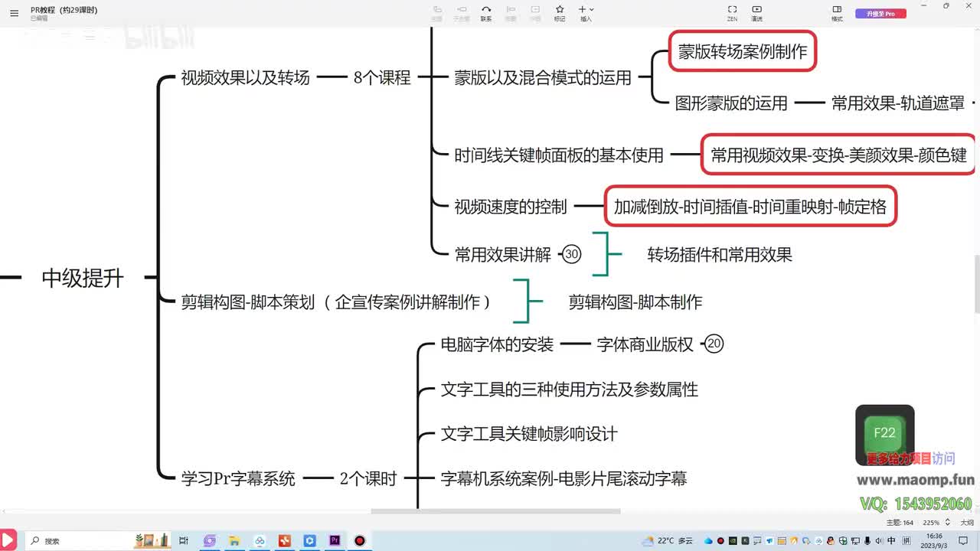Select the 字幕机系统案例-电影片尾滚动字幕 node

[564, 478]
